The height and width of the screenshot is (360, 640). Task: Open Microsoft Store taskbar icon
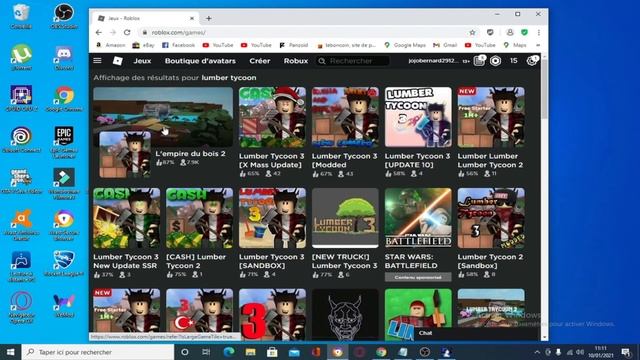tap(272, 352)
